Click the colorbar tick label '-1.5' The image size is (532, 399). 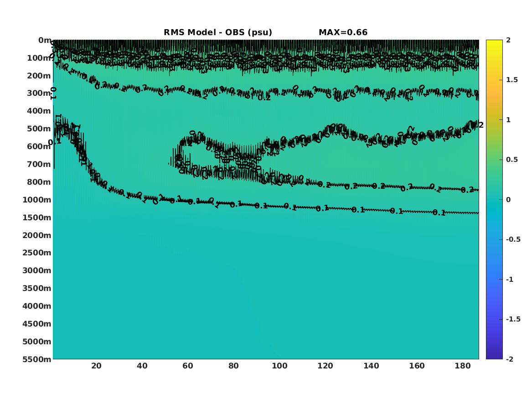tap(513, 319)
